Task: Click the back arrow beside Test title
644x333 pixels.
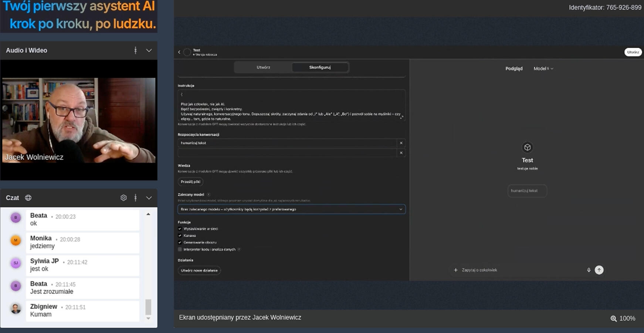Action: [x=179, y=52]
